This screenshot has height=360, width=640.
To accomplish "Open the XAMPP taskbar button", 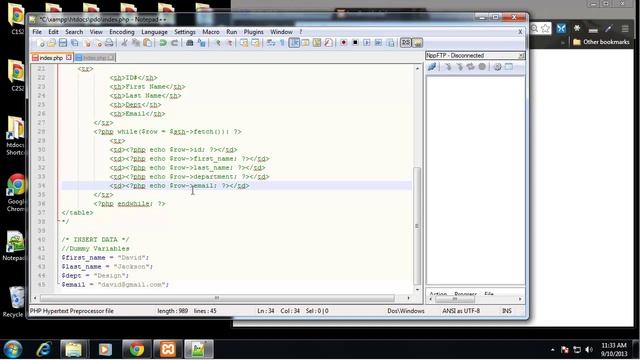I will click(x=167, y=349).
